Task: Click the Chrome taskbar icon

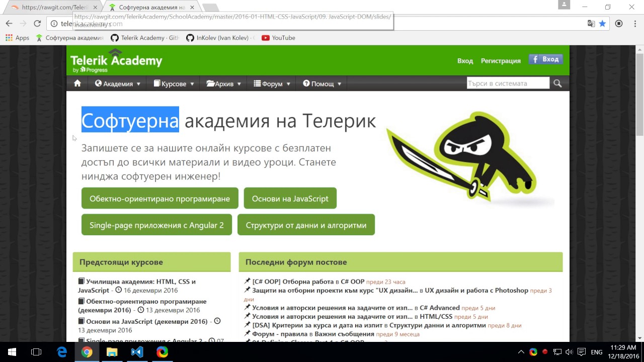Action: point(87,352)
